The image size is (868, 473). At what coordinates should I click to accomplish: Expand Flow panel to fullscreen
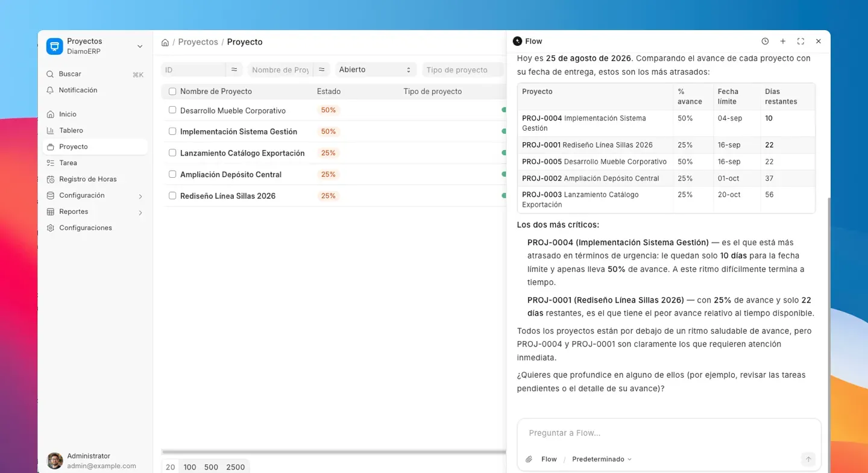point(800,42)
